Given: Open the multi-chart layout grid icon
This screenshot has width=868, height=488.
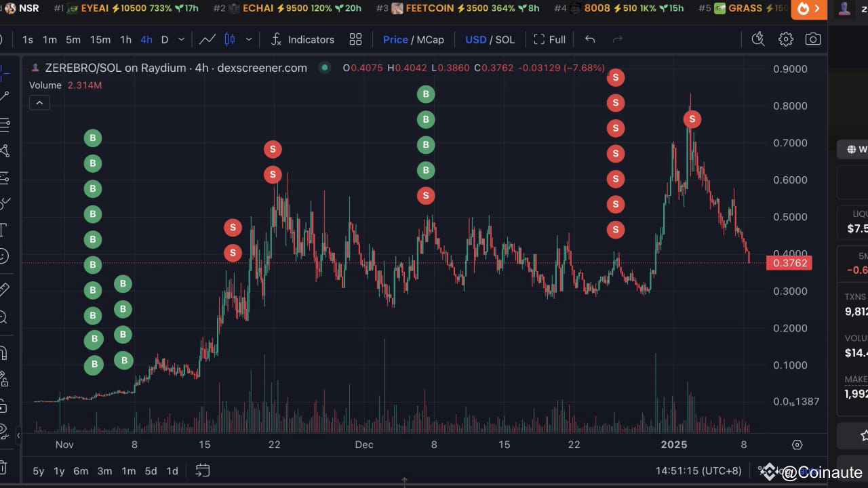Looking at the screenshot, I should 355,39.
